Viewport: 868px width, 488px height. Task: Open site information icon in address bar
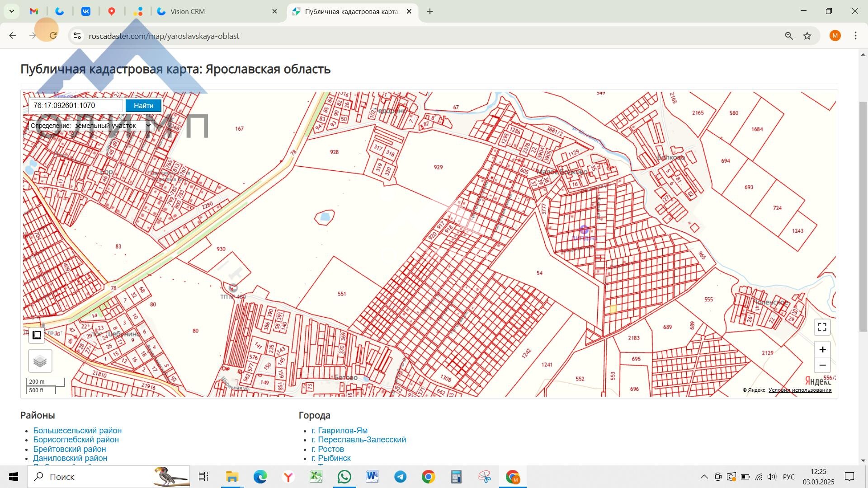[x=77, y=36]
